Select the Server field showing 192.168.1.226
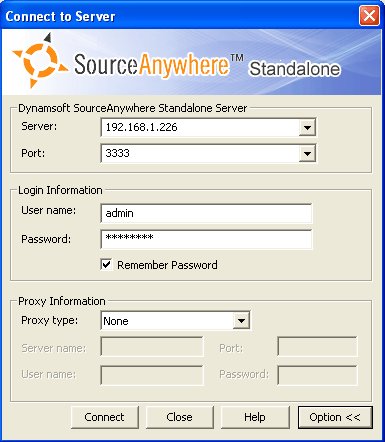The width and height of the screenshot is (385, 442). 200,127
